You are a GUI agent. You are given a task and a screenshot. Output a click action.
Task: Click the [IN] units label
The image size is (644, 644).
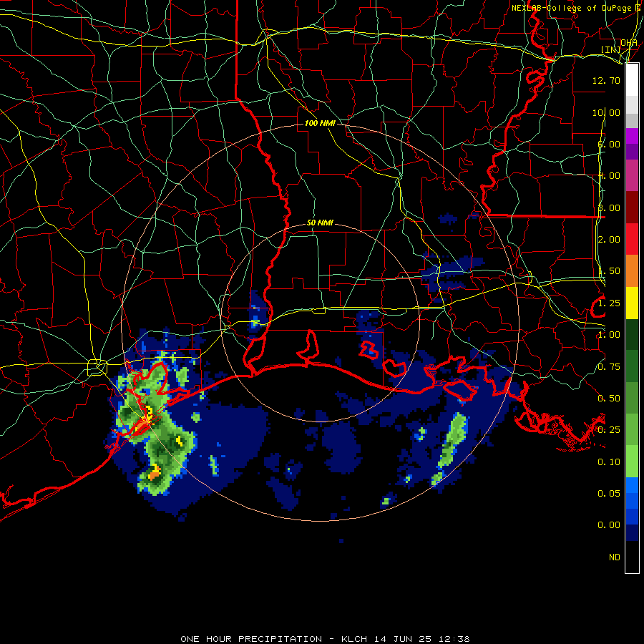(610, 49)
